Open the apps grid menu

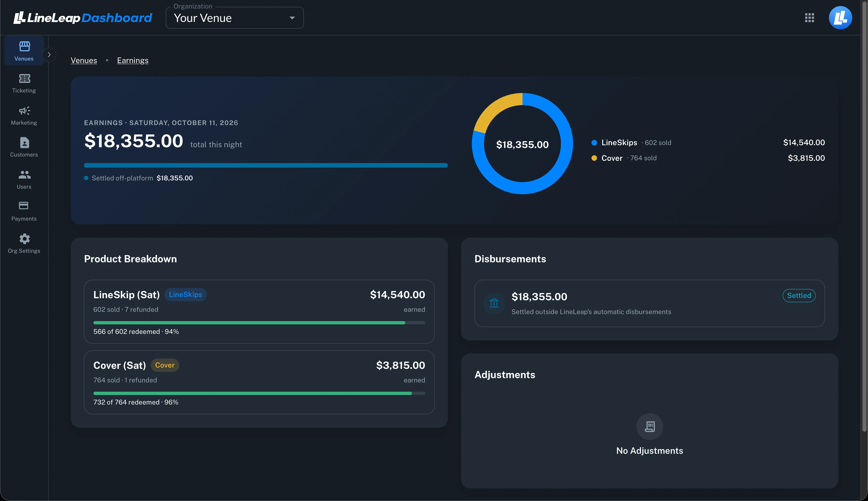(x=809, y=17)
